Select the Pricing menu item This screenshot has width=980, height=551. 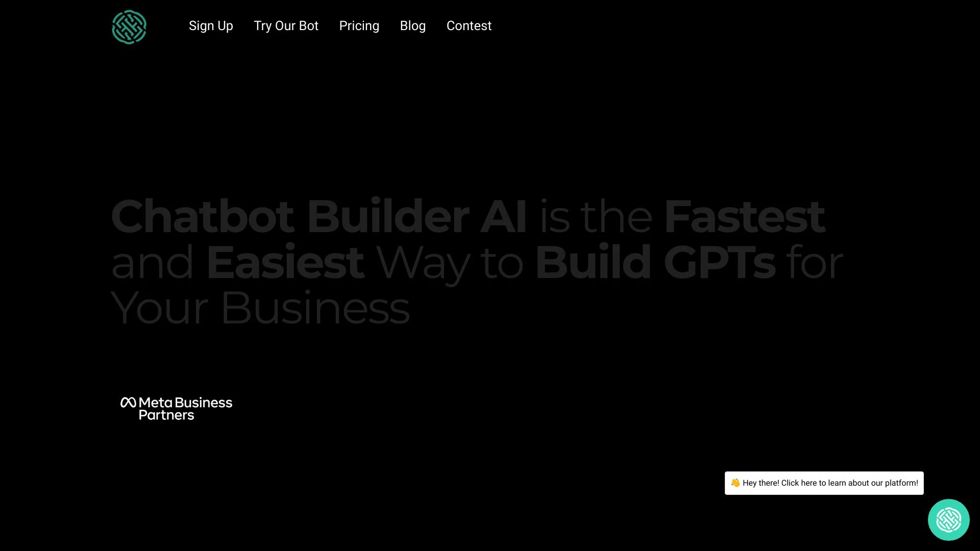[359, 26]
